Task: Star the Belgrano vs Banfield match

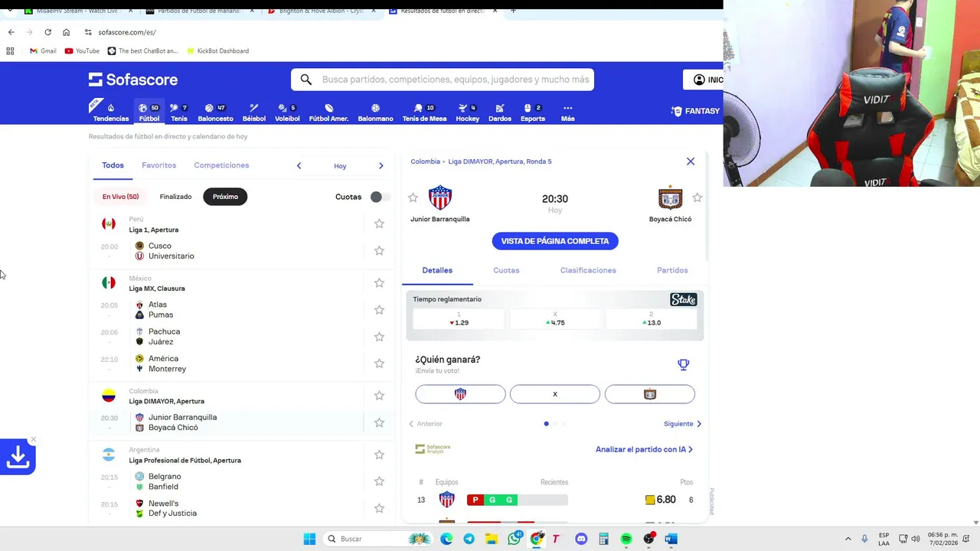Action: [x=379, y=481]
